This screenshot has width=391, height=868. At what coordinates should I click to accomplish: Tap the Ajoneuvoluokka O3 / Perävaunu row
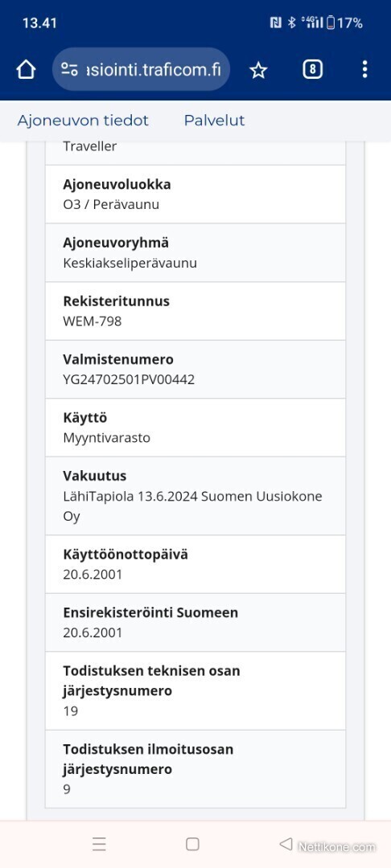click(x=195, y=194)
